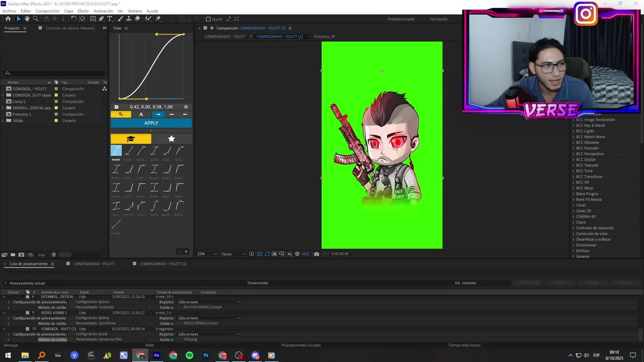Switch to Cola de procesamiento tab

(x=28, y=264)
